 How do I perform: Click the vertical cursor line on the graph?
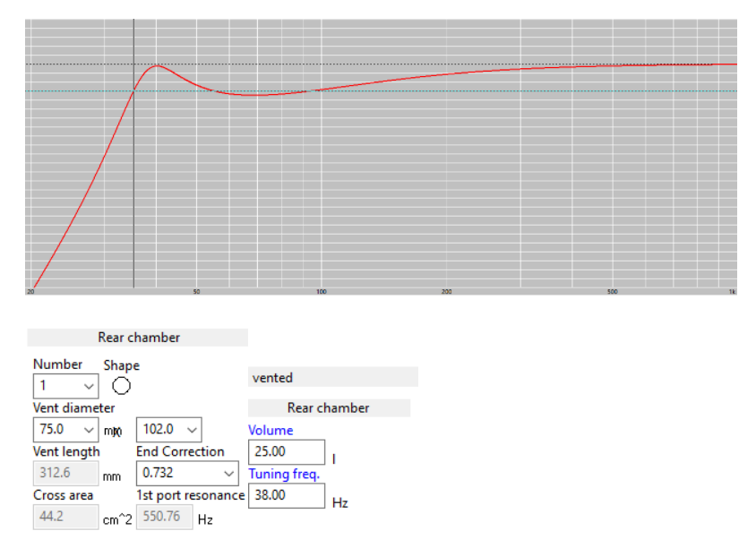(x=133, y=179)
